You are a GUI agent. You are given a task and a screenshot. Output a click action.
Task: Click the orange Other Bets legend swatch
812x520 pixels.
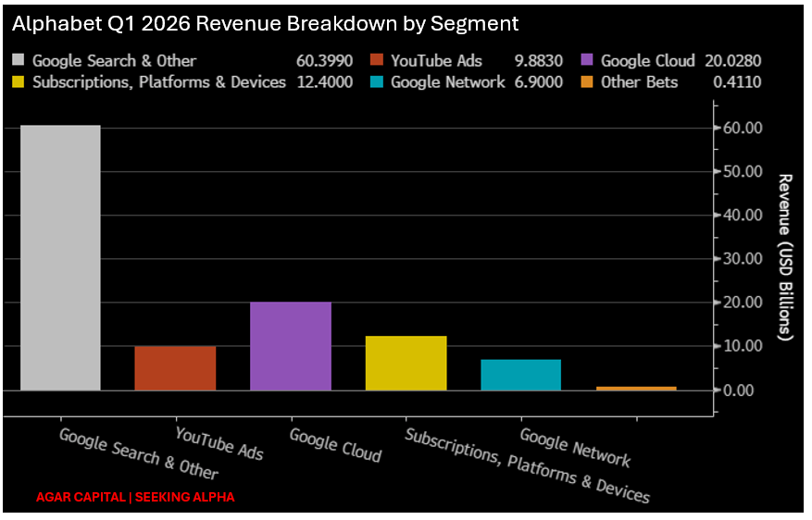pyautogui.click(x=587, y=81)
